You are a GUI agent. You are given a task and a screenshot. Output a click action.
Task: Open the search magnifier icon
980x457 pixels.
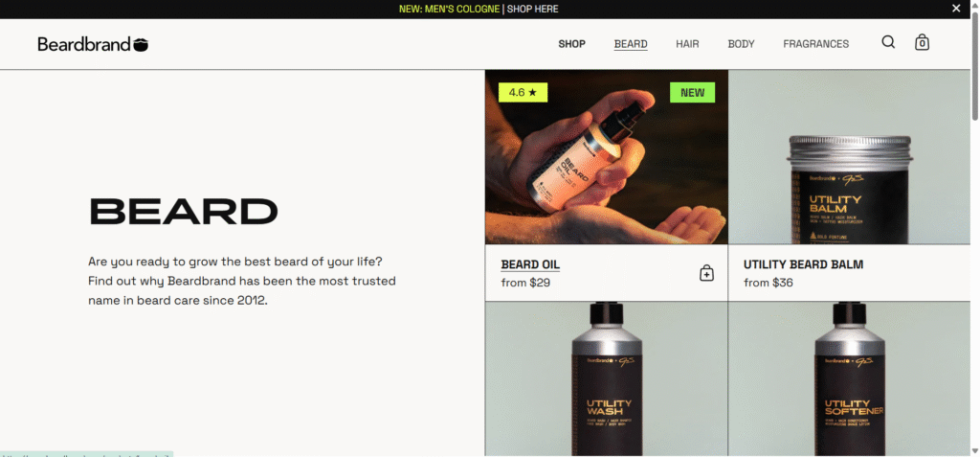888,42
